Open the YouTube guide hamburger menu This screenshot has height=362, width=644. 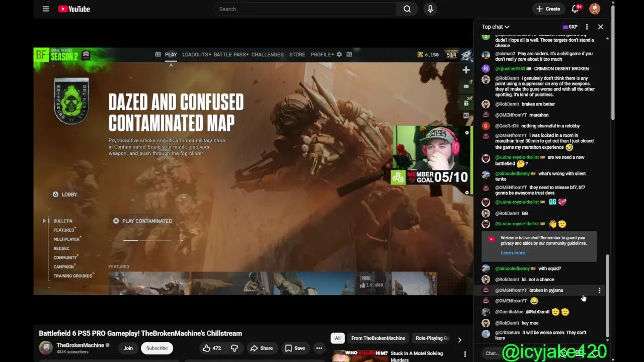click(46, 9)
